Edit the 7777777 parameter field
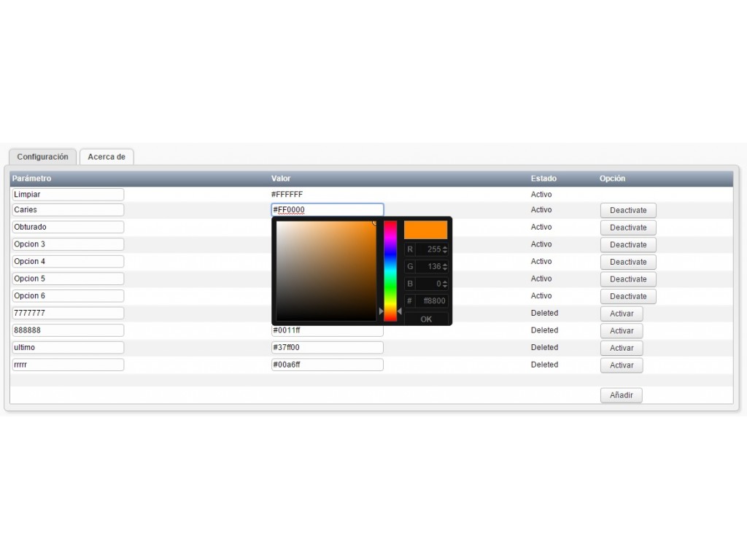The width and height of the screenshot is (747, 560). coord(68,313)
